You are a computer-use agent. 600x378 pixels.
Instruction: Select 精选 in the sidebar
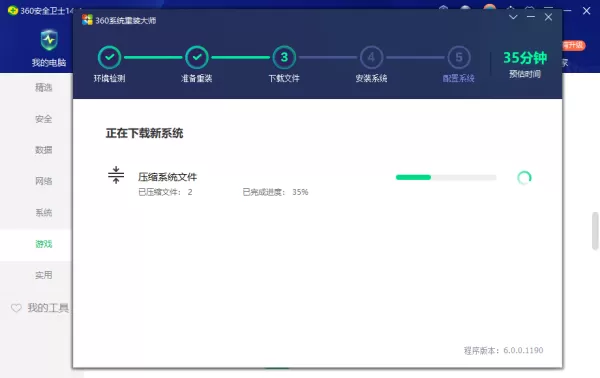point(44,88)
